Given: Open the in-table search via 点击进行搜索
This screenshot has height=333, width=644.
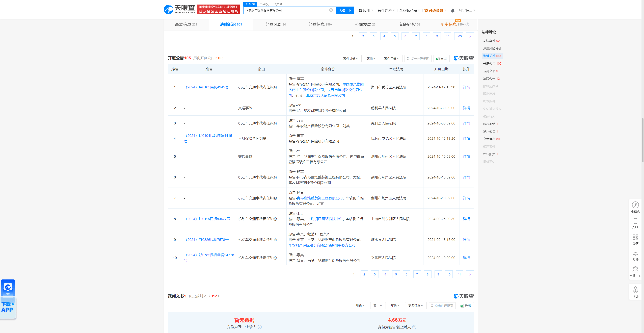Looking at the screenshot, I should (418, 58).
